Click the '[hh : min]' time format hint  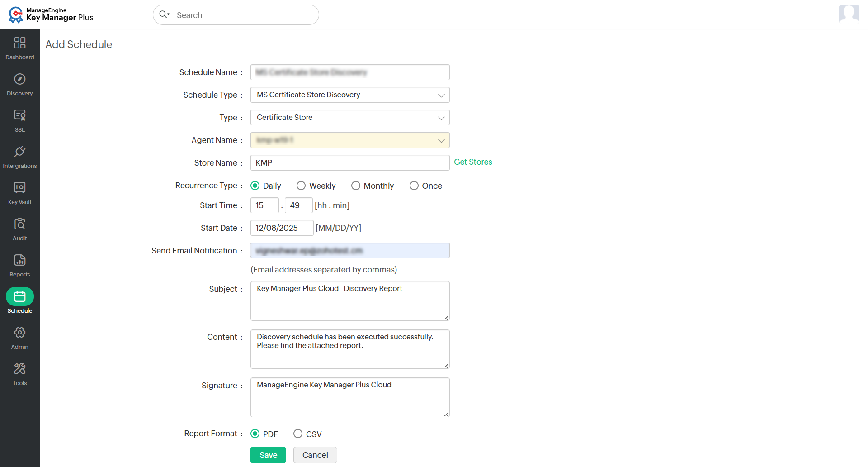pos(332,205)
